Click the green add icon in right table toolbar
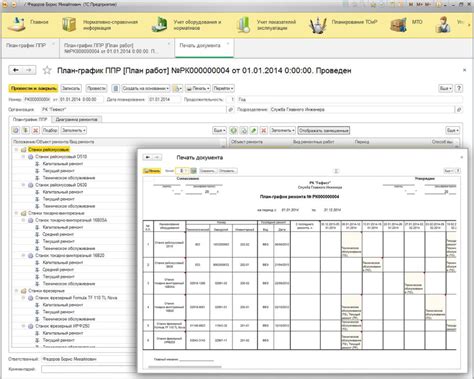Viewport: 474px width, 379px height. (233, 130)
